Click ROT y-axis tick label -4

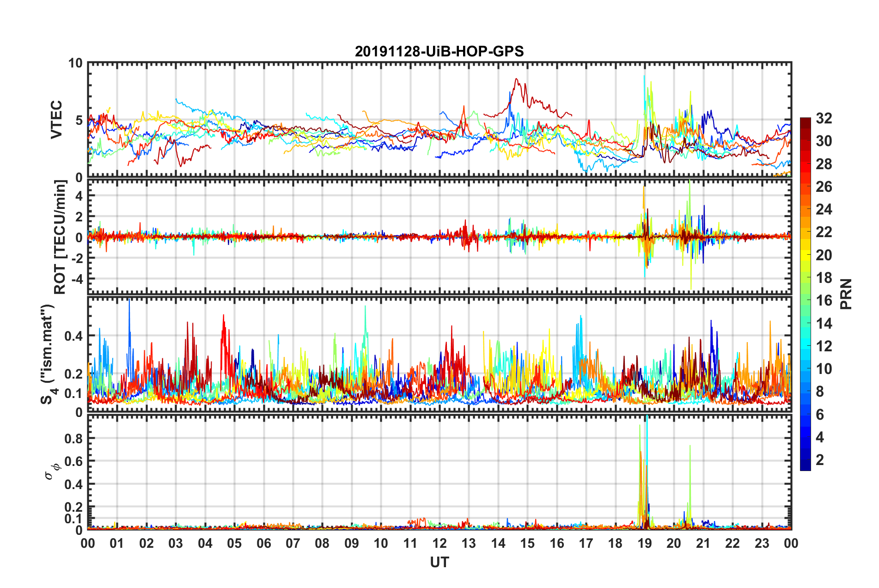pyautogui.click(x=77, y=279)
